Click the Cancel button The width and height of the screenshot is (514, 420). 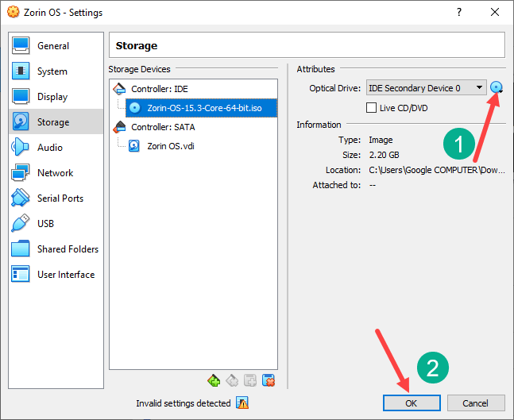tap(476, 403)
